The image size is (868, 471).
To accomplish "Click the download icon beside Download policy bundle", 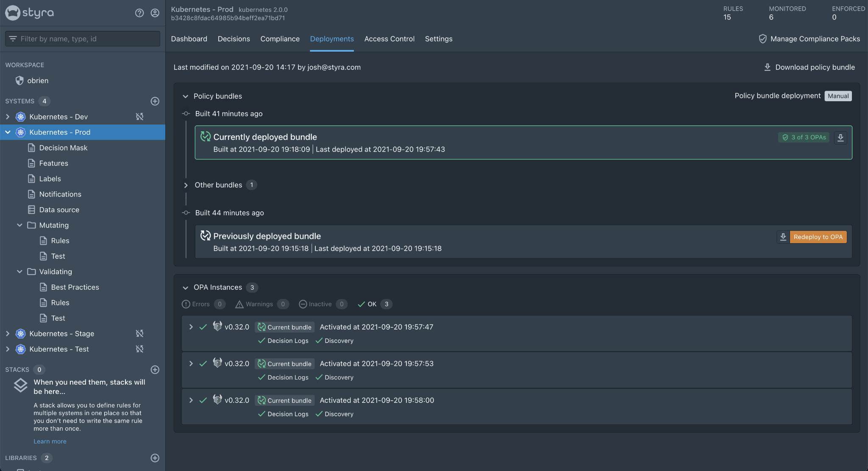I will [x=768, y=67].
